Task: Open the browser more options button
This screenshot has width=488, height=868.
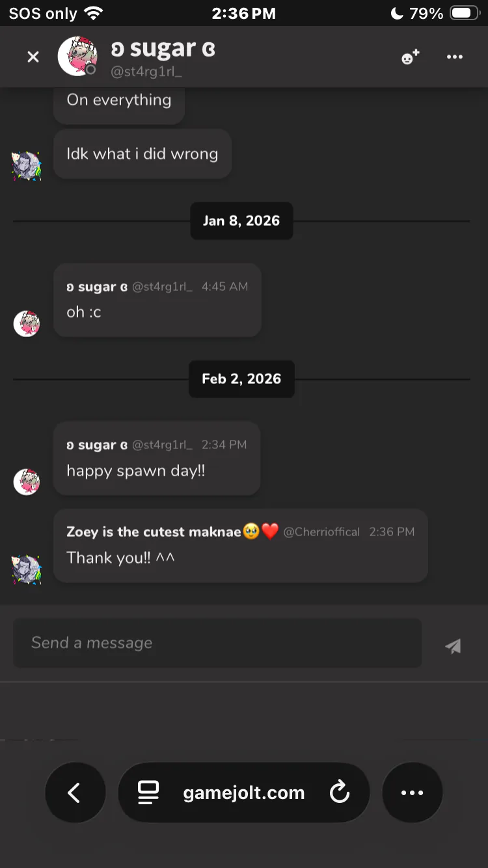Action: (412, 793)
